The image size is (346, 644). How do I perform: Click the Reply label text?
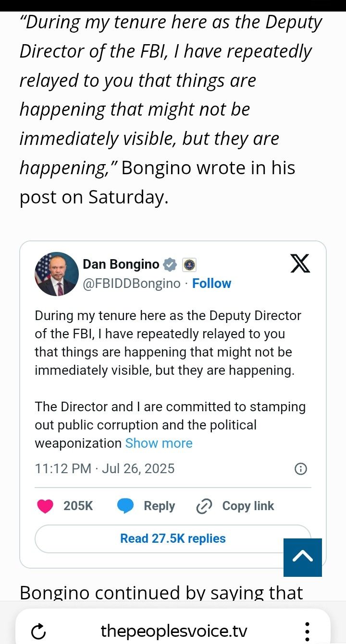(x=159, y=506)
